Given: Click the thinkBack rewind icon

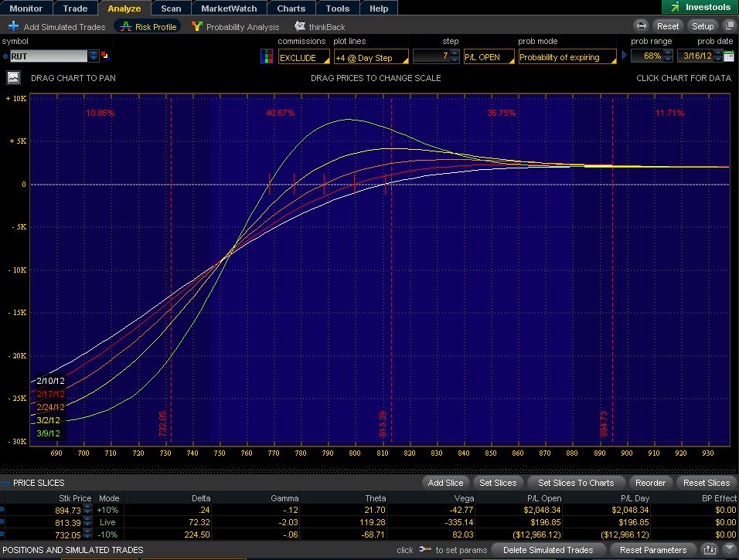Looking at the screenshot, I should pyautogui.click(x=299, y=26).
